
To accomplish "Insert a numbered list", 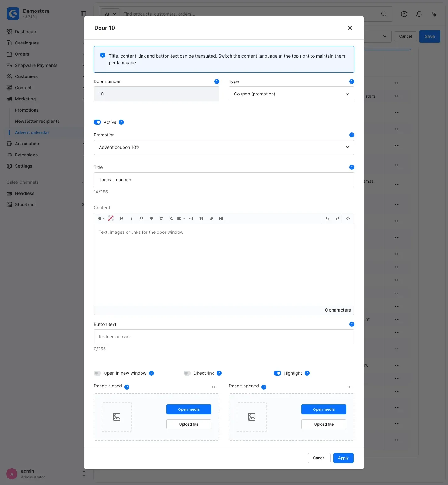I will click(201, 219).
